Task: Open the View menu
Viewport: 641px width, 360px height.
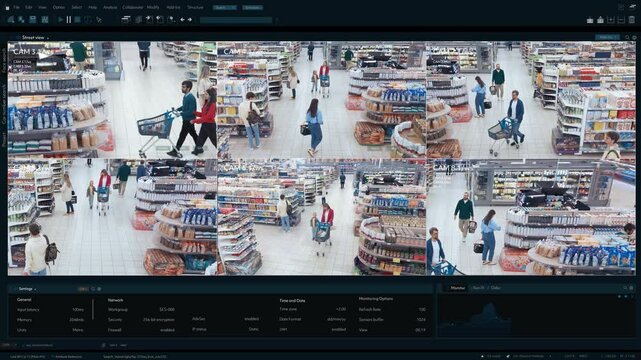Action: click(x=42, y=7)
